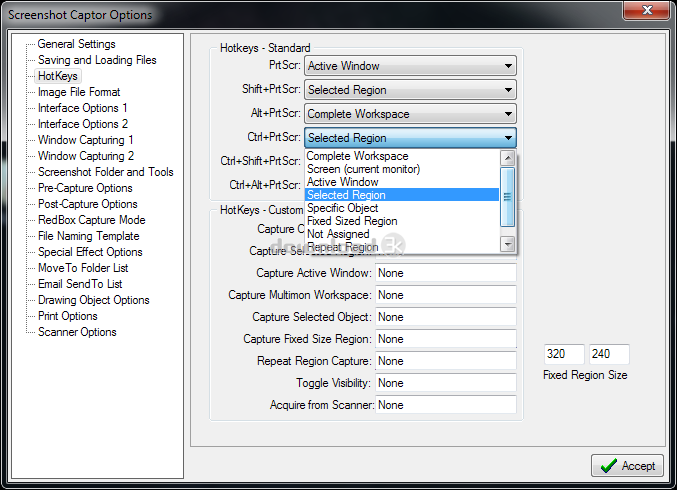The height and width of the screenshot is (490, 677).
Task: Choose Screen (current monitor) option
Action: click(402, 169)
